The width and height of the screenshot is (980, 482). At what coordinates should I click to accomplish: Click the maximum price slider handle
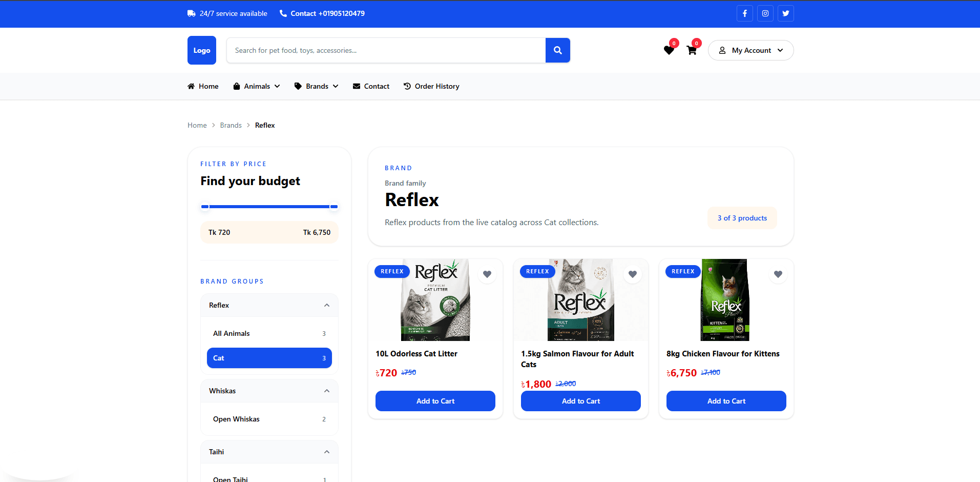point(334,207)
